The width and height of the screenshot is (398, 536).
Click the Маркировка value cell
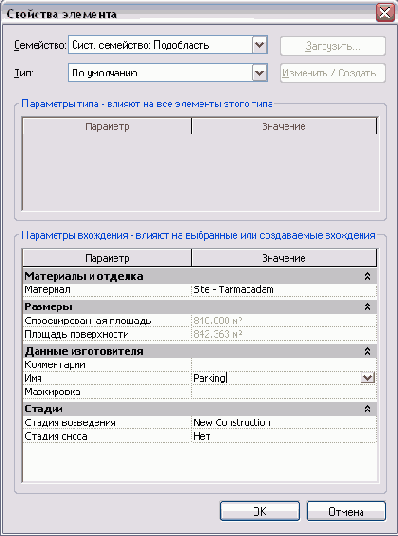[x=284, y=392]
